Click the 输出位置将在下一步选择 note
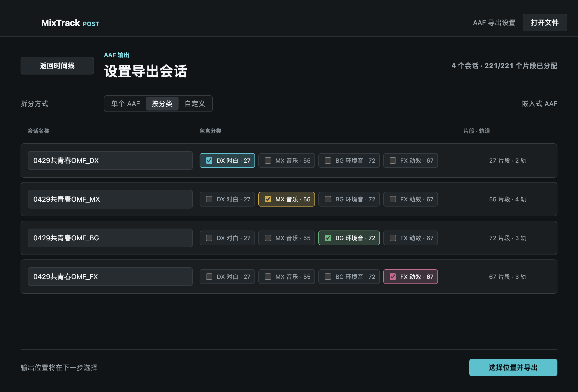The width and height of the screenshot is (578, 392). [59, 367]
